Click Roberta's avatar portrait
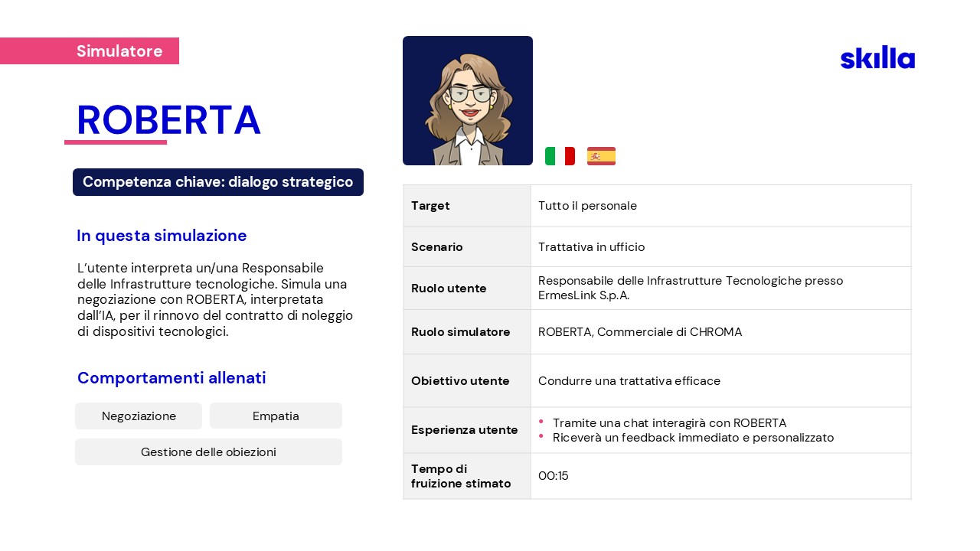 (x=468, y=101)
